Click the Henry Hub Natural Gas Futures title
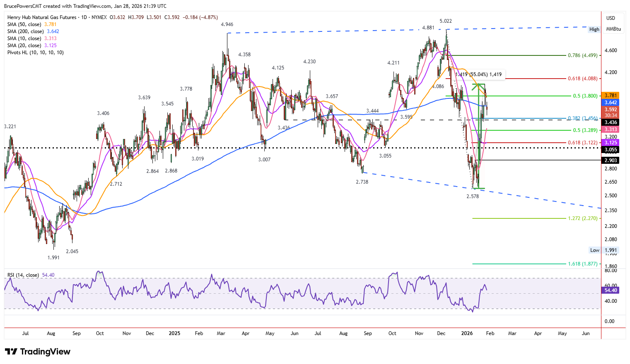 click(x=42, y=17)
